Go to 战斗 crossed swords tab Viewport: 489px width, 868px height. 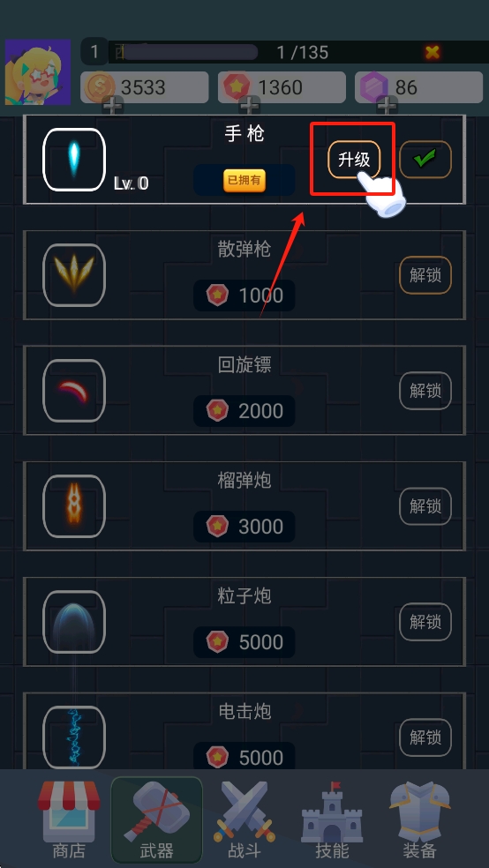click(244, 819)
